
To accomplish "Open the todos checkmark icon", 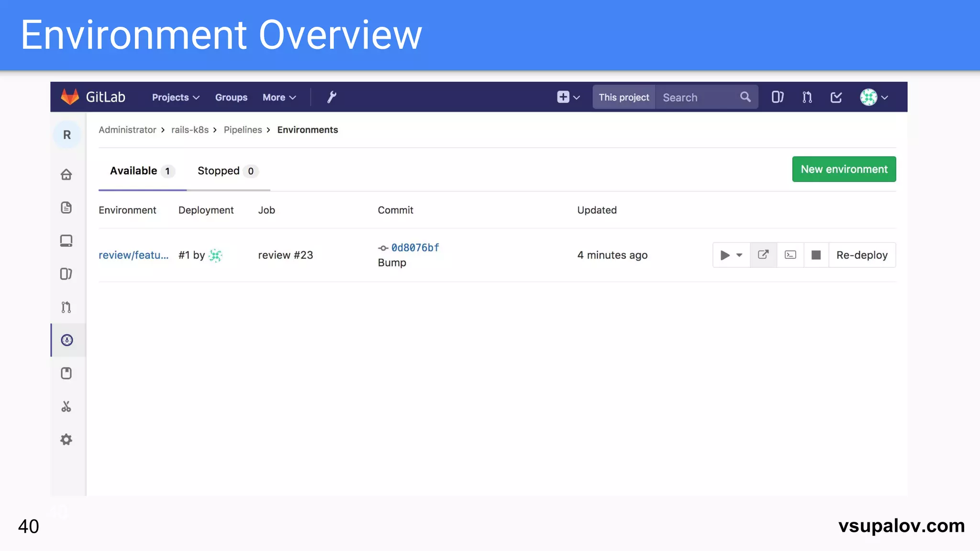I will pyautogui.click(x=836, y=97).
